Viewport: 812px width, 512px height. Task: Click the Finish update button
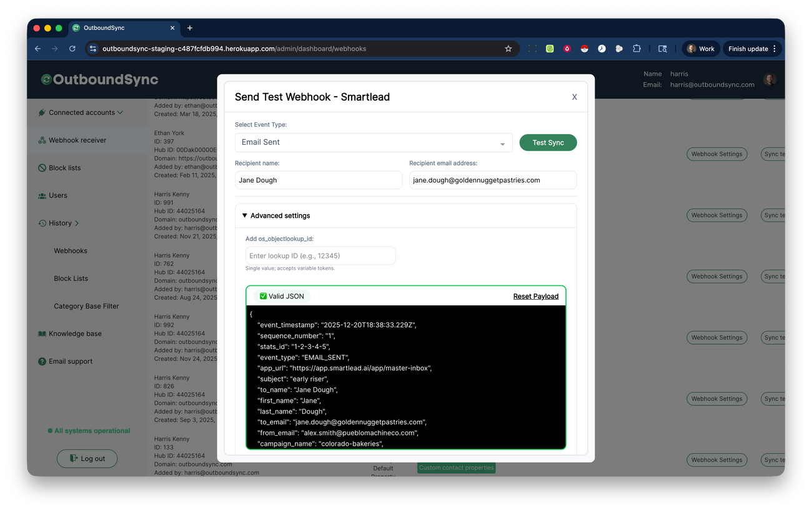(747, 48)
